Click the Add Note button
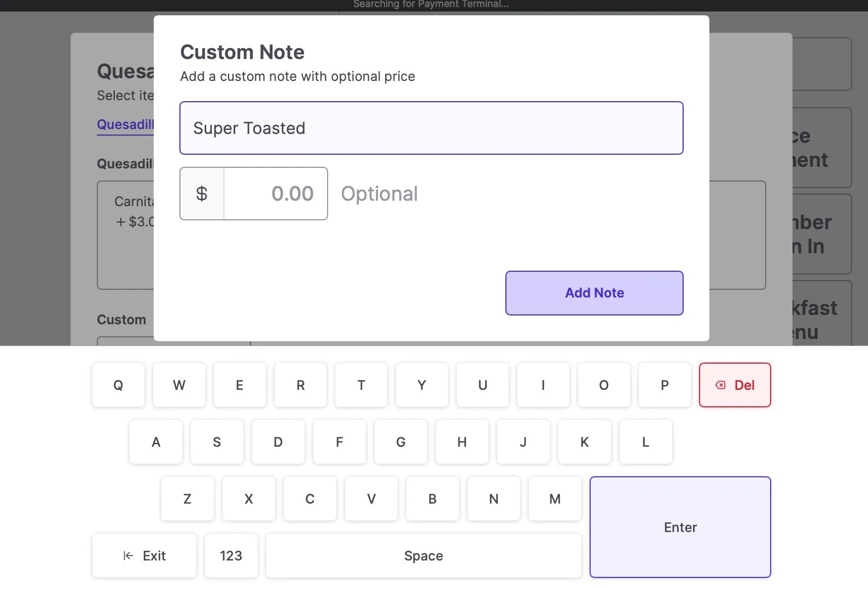Image resolution: width=868 pixels, height=590 pixels. point(594,293)
